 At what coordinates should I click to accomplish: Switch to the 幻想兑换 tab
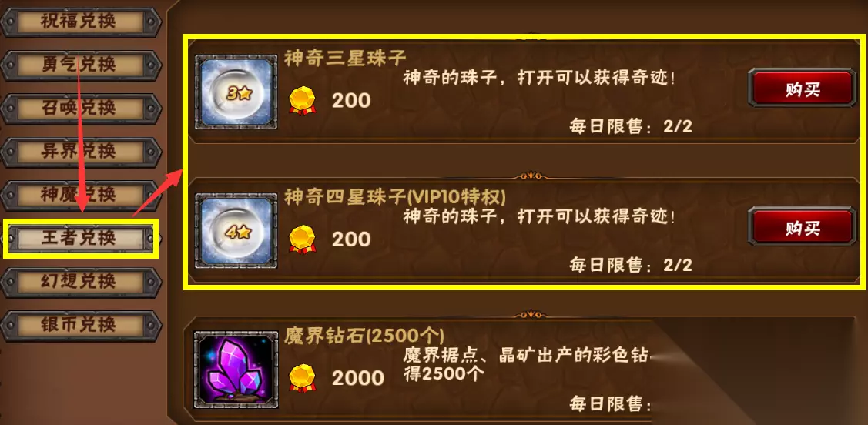[x=81, y=282]
